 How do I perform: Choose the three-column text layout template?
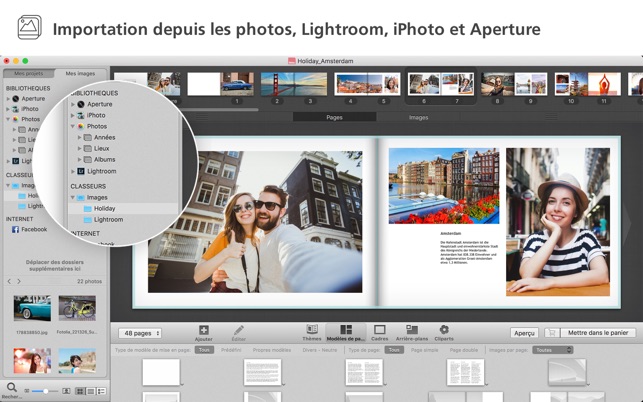[465, 372]
